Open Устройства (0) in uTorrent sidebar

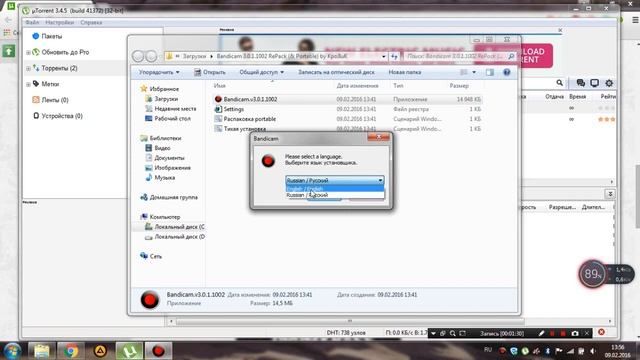(x=62, y=116)
